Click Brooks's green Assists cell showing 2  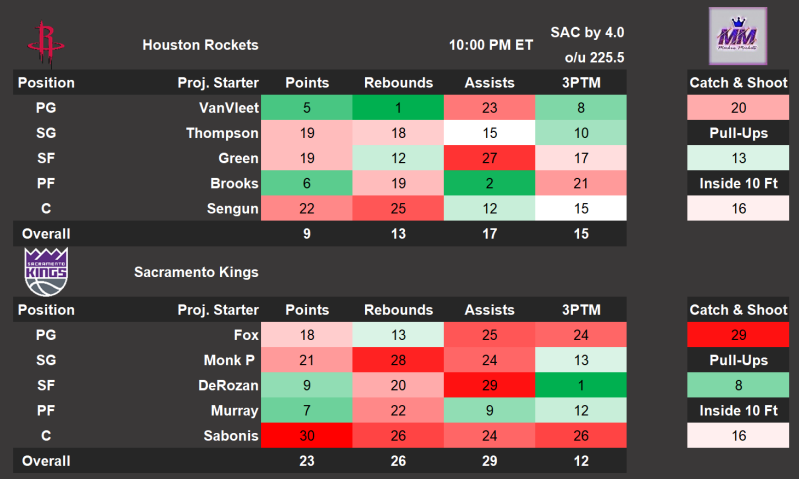tap(490, 184)
